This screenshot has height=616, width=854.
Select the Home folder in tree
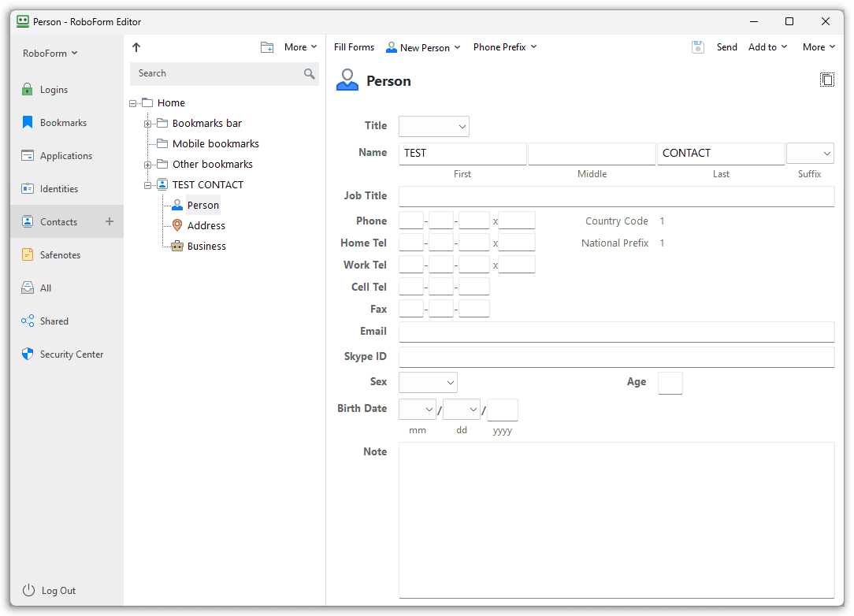(x=171, y=103)
